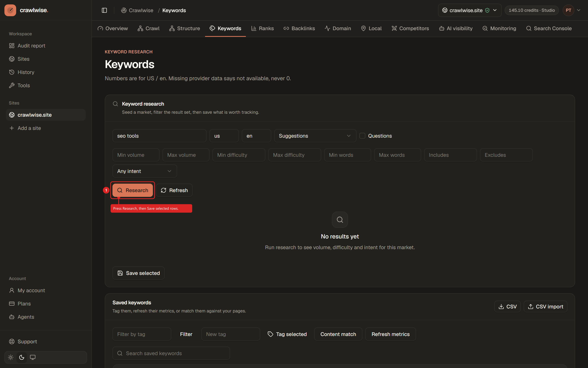Click the New tag field
Screen dimensions: 588x368
tap(231, 334)
